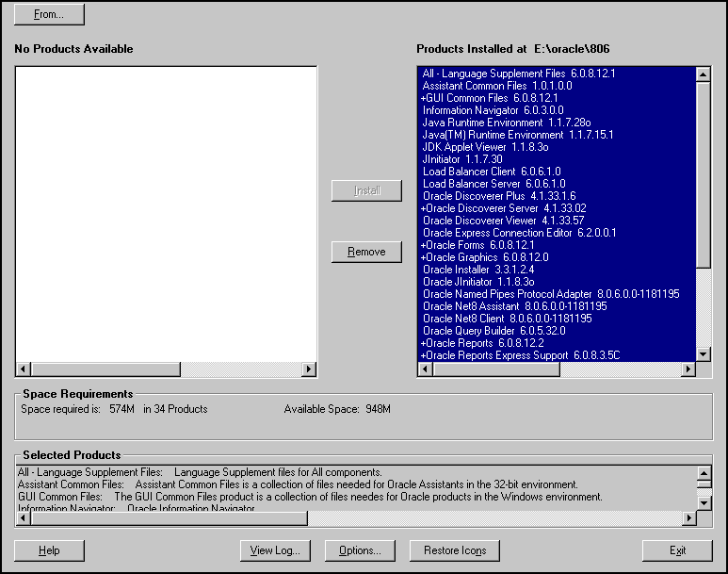Viewport: 728px width, 574px height.
Task: Click Selected Products scroll up arrow
Action: 704,473
